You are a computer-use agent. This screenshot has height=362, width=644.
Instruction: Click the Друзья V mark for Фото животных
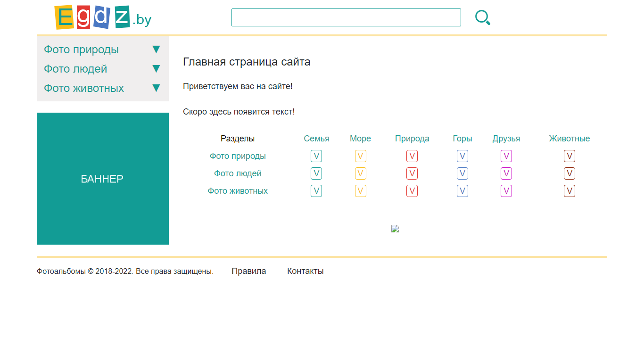(506, 191)
